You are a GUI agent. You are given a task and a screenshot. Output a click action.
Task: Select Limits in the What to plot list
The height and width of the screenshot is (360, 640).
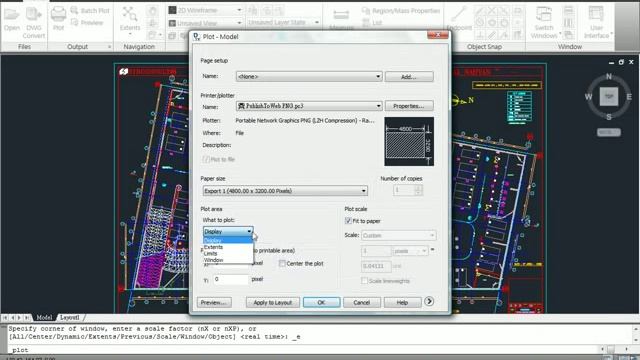pyautogui.click(x=228, y=253)
